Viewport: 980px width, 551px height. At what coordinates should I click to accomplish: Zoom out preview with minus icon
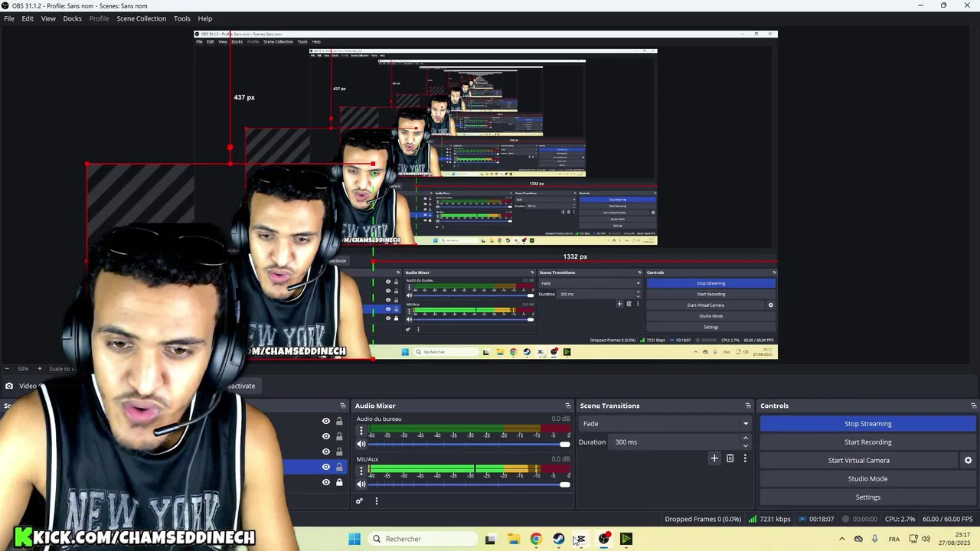tap(7, 369)
